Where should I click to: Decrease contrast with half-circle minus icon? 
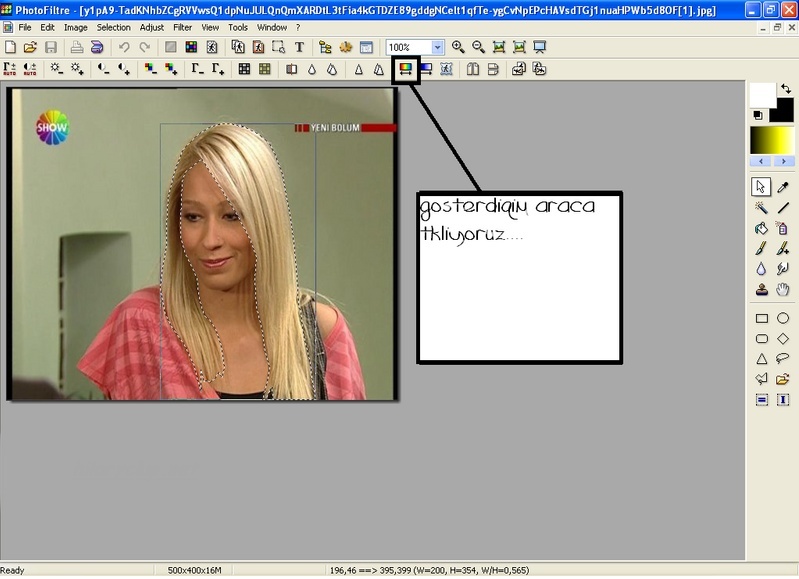[x=103, y=69]
